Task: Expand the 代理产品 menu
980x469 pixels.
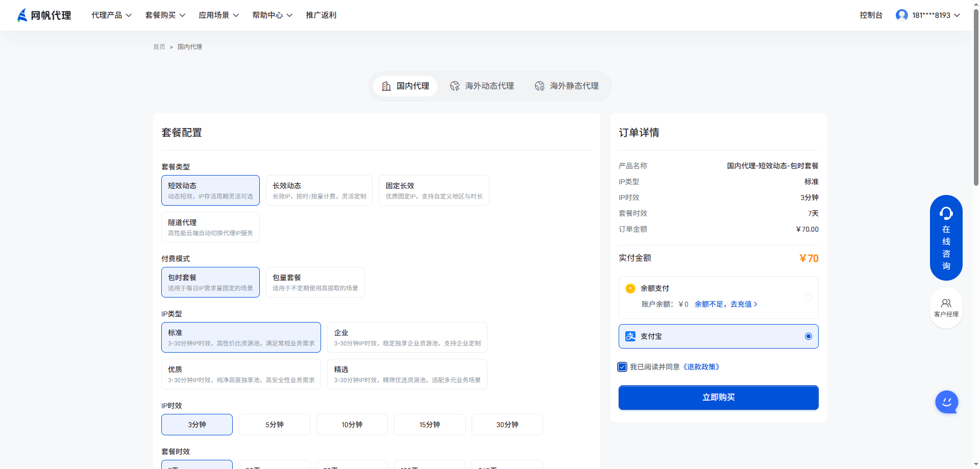Action: tap(111, 15)
